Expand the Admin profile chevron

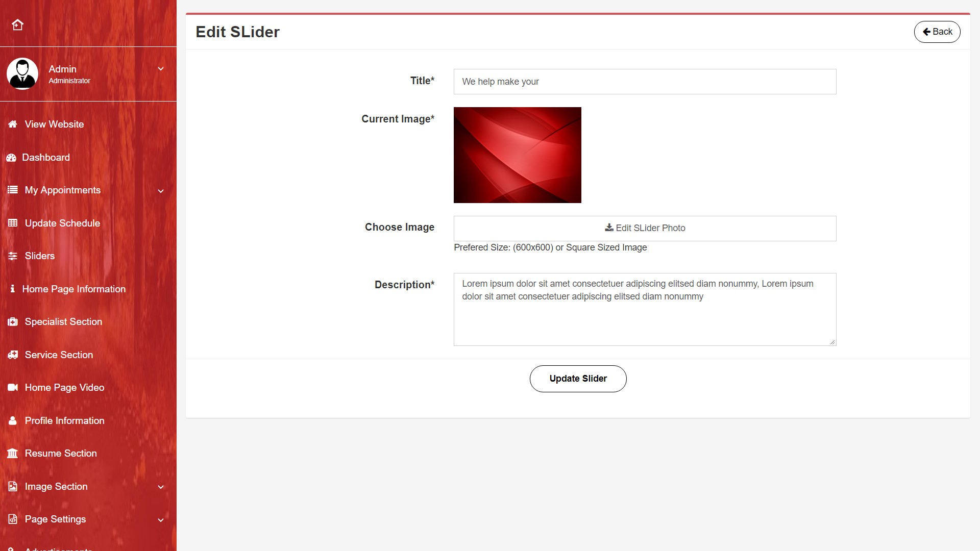pos(161,69)
